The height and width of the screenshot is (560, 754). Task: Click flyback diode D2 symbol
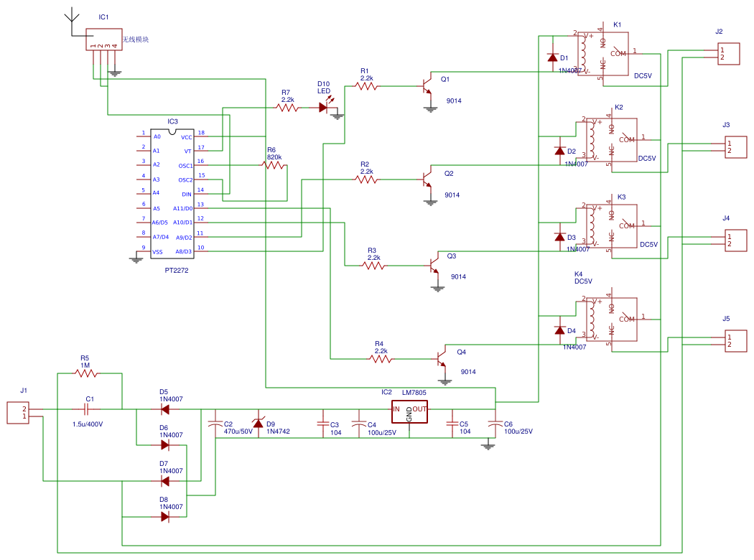559,151
